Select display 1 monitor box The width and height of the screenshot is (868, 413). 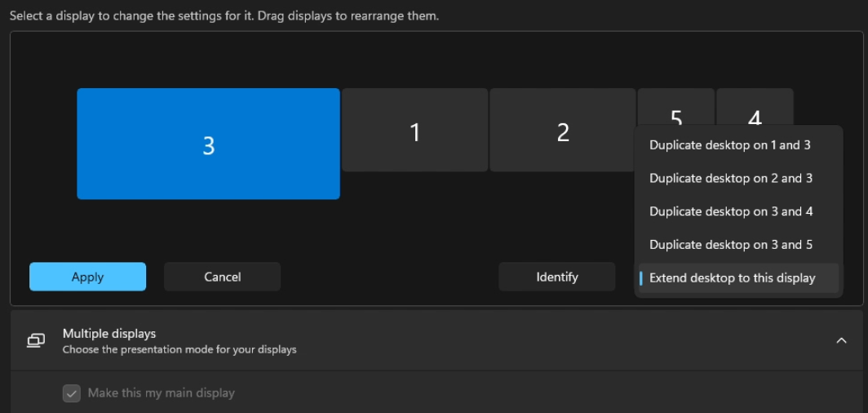(414, 131)
